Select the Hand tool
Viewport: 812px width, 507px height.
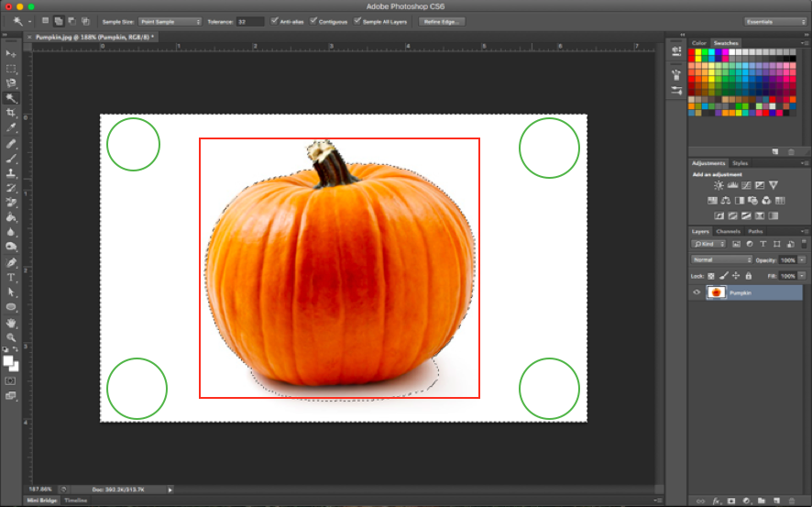11,323
